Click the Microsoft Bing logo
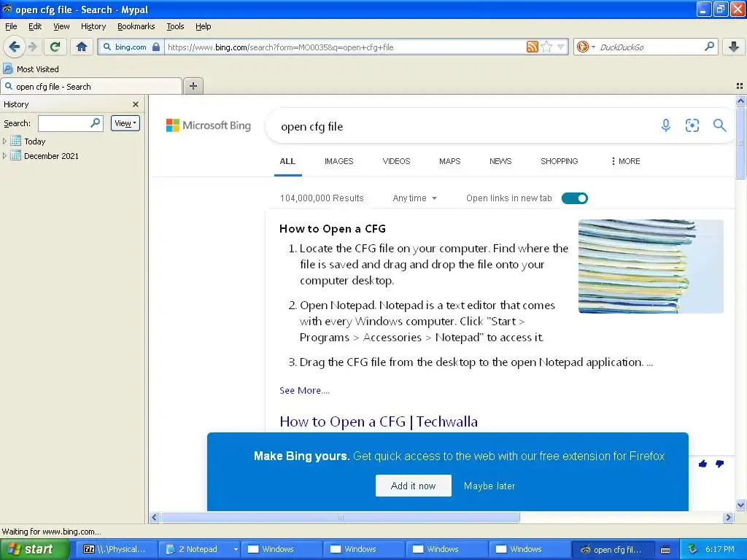 click(208, 125)
